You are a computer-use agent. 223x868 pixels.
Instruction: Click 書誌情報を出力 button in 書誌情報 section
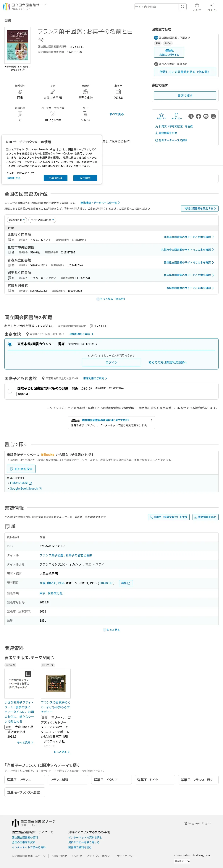coord(205,517)
